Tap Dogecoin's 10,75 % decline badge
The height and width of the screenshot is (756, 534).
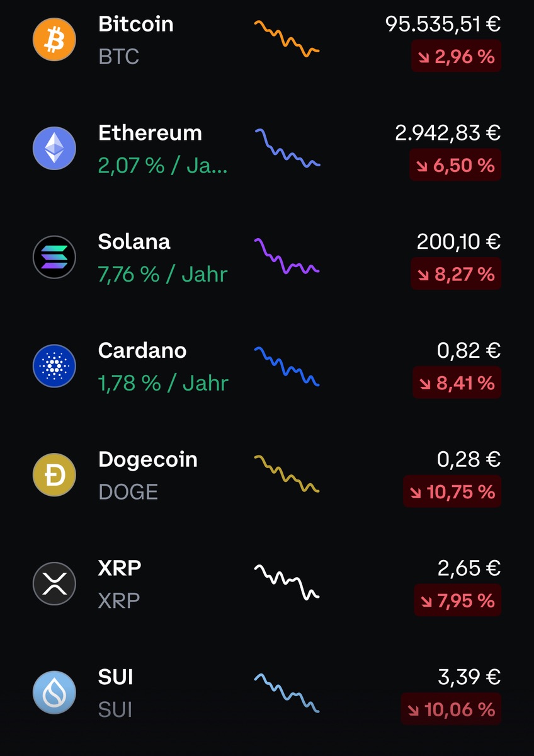pyautogui.click(x=452, y=492)
